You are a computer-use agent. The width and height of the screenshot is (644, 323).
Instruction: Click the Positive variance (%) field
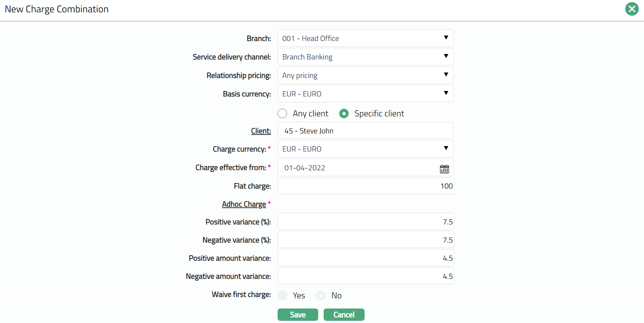click(x=365, y=222)
